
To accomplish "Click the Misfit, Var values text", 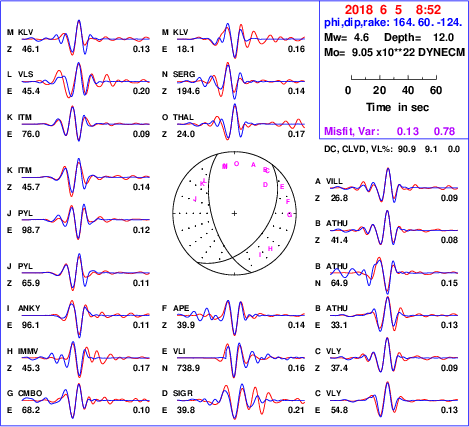I will [x=390, y=131].
